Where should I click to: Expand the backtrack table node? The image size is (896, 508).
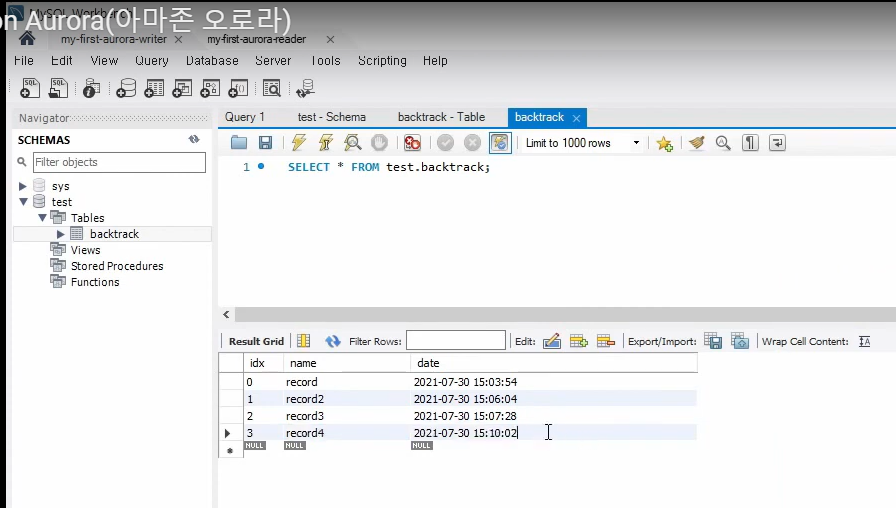(x=61, y=234)
